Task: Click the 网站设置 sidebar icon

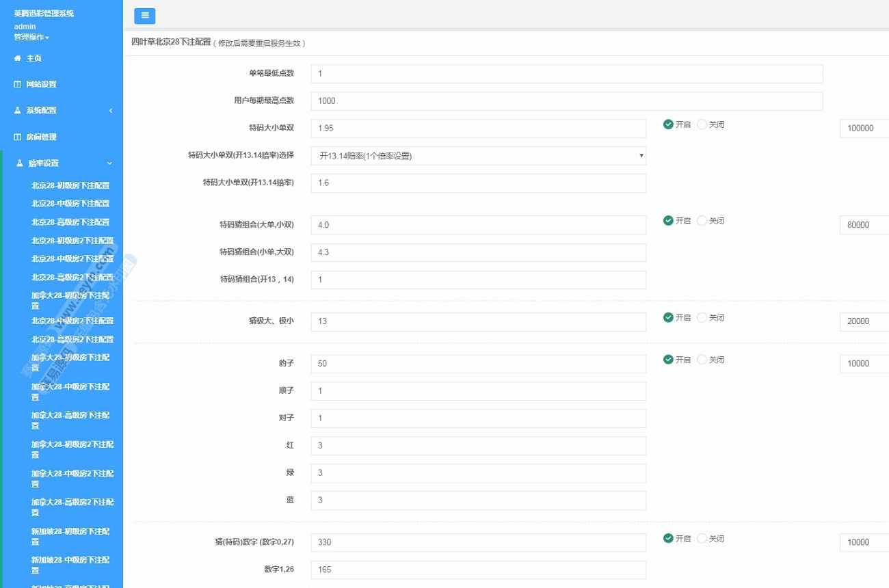Action: click(18, 84)
